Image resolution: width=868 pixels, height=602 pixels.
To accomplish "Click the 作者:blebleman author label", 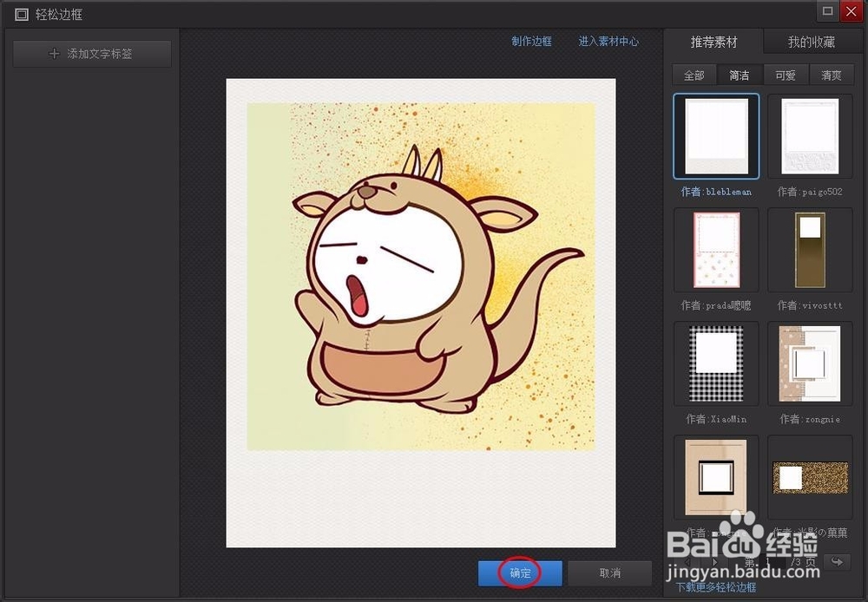I will (x=716, y=192).
